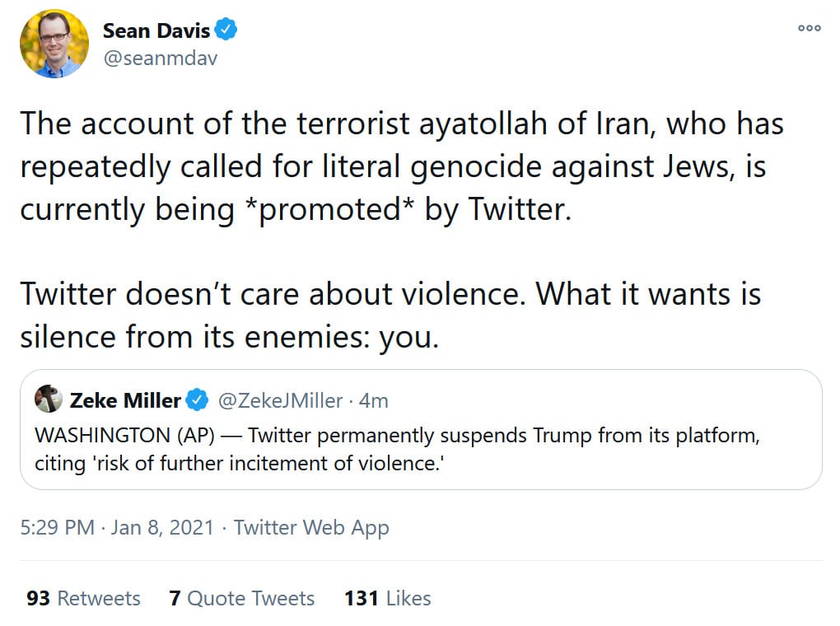Viewport: 840px width, 626px height.
Task: Click the @seanmdav handle
Action: click(x=160, y=58)
